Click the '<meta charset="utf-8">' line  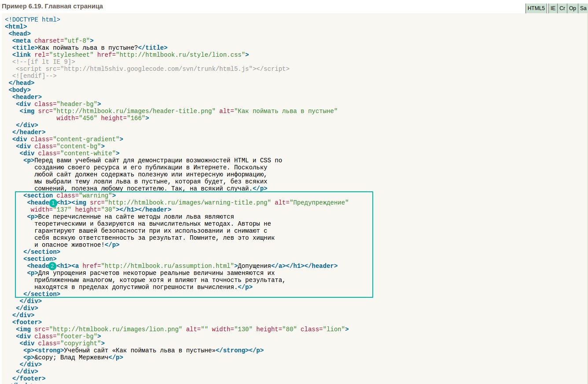point(53,40)
